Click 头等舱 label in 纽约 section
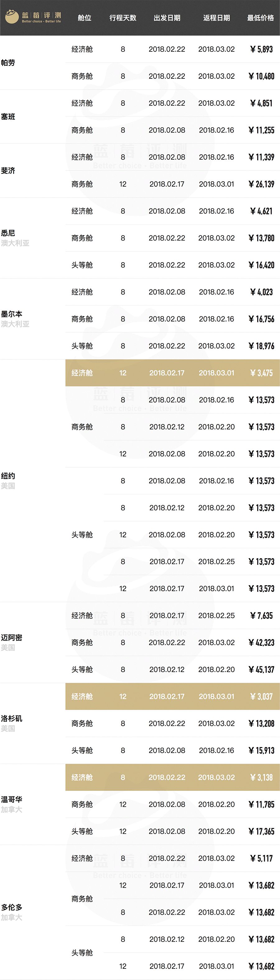The image size is (280, 980). pyautogui.click(x=82, y=535)
